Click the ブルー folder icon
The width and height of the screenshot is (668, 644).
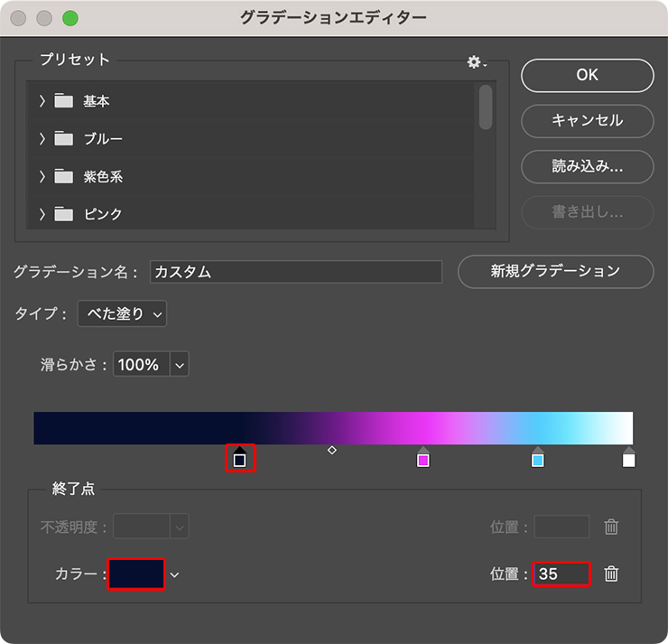(63, 138)
